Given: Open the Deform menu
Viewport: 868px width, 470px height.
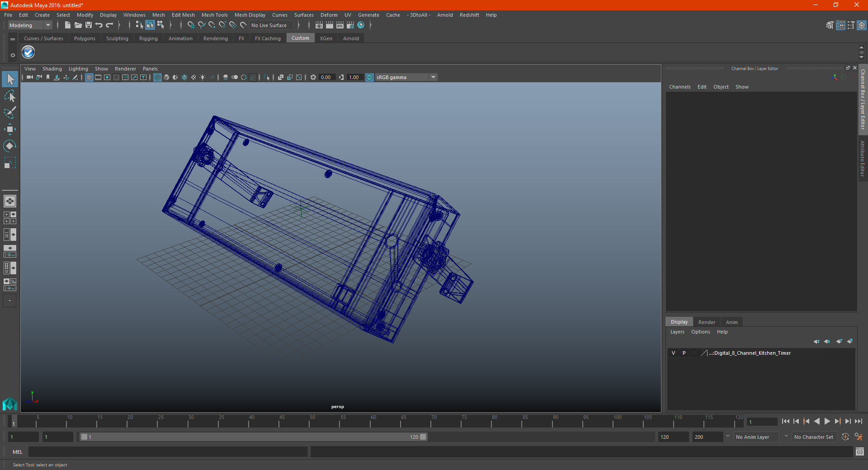Looking at the screenshot, I should [329, 15].
